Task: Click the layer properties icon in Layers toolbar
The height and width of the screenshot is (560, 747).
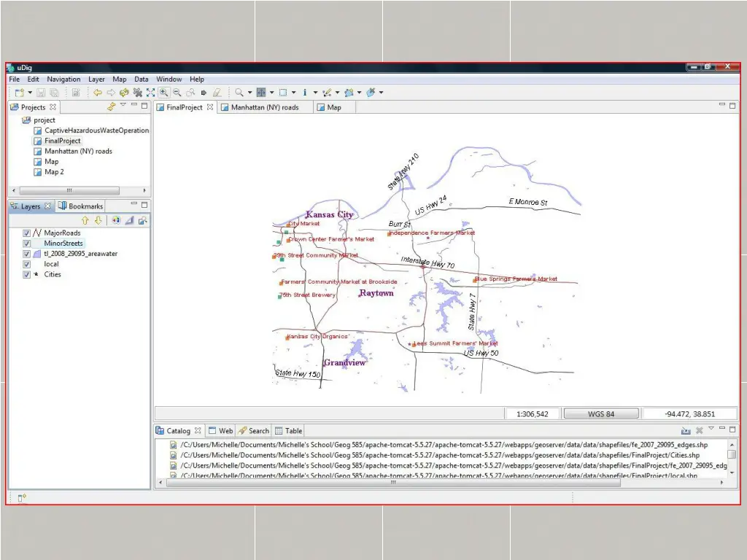Action: click(142, 220)
